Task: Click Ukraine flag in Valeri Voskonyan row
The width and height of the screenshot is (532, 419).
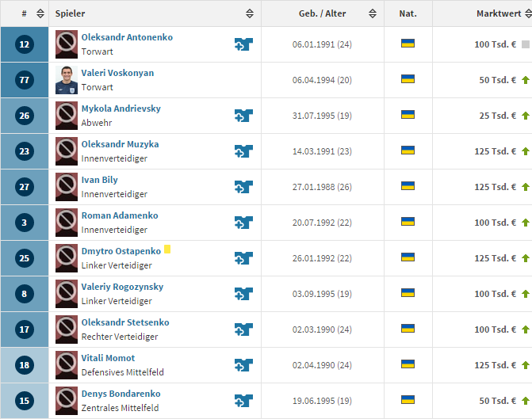Action: coord(408,79)
